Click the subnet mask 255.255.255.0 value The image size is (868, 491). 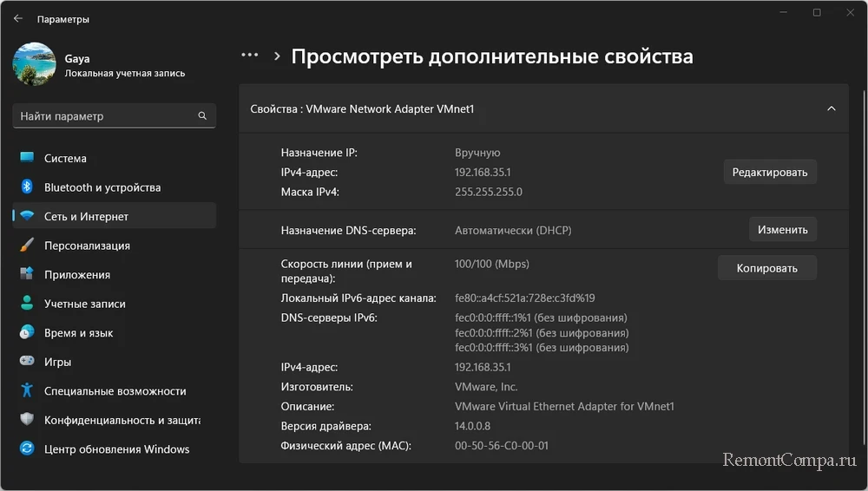click(x=488, y=192)
